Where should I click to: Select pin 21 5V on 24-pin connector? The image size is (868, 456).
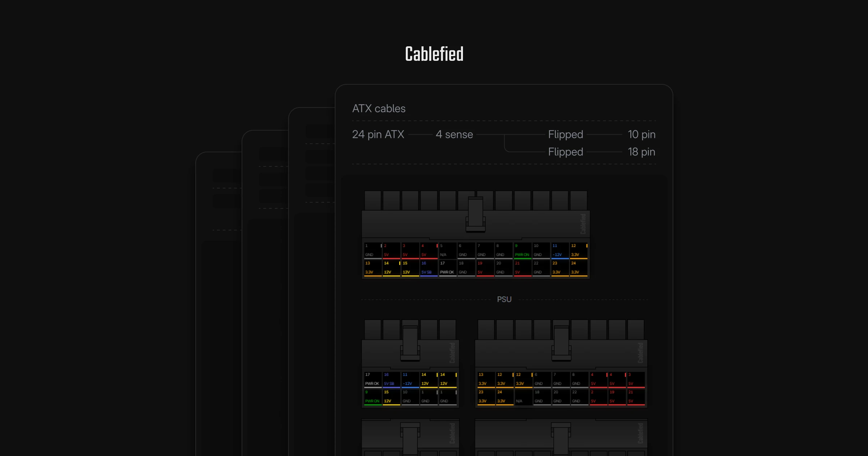(523, 268)
